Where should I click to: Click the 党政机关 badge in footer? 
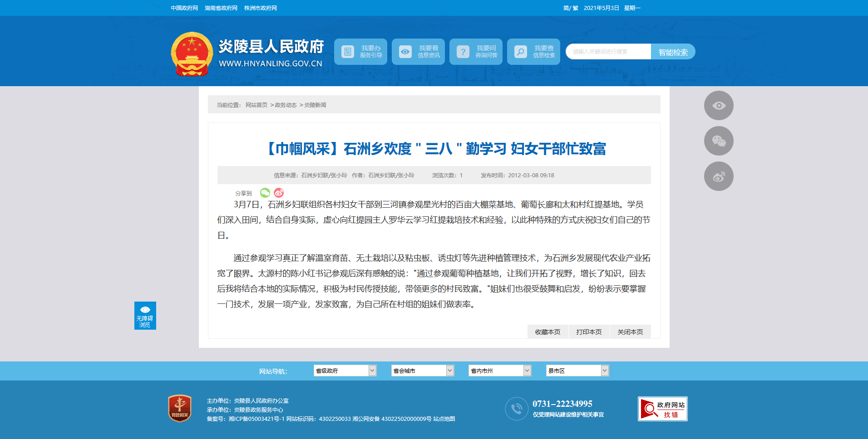click(x=180, y=408)
